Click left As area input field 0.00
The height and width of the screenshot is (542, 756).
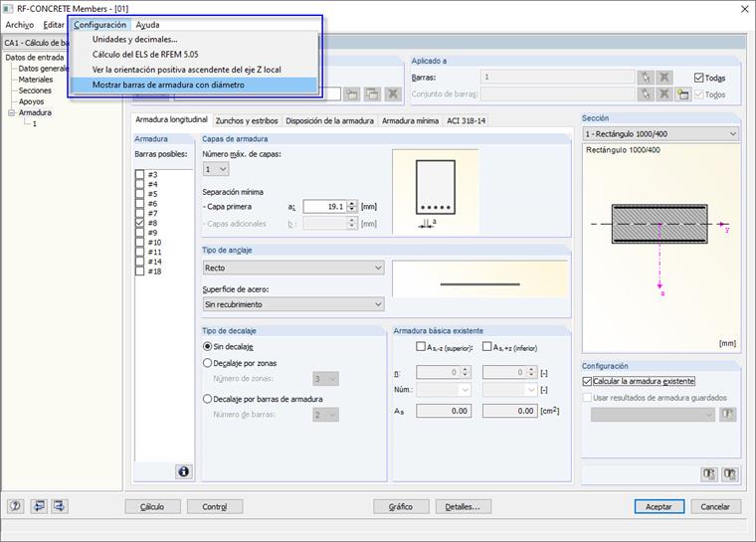point(444,411)
